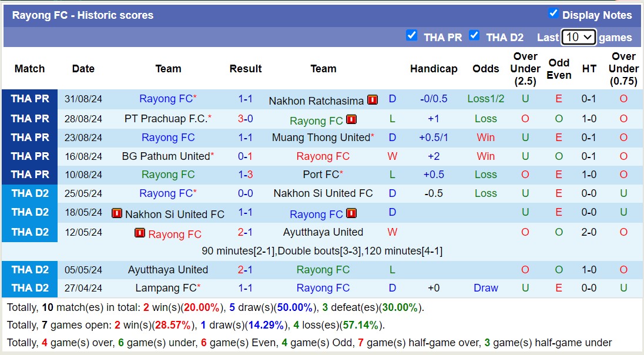The image size is (644, 355).
Task: Click the Odds column header
Action: [x=486, y=69]
